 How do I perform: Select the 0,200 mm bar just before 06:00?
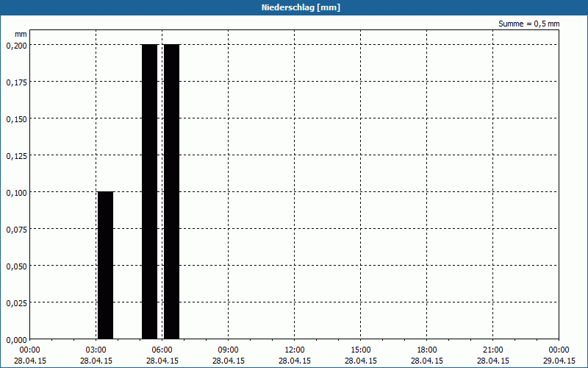(x=150, y=192)
